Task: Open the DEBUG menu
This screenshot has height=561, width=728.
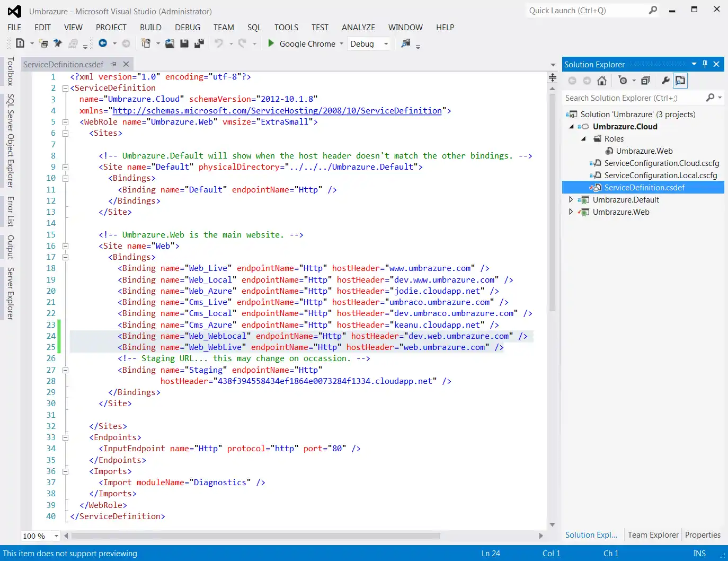Action: [x=188, y=28]
